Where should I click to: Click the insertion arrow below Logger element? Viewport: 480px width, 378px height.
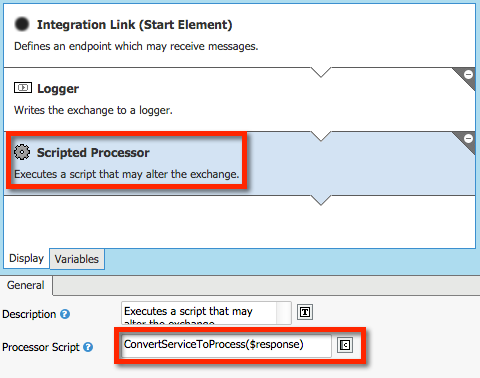(x=321, y=136)
